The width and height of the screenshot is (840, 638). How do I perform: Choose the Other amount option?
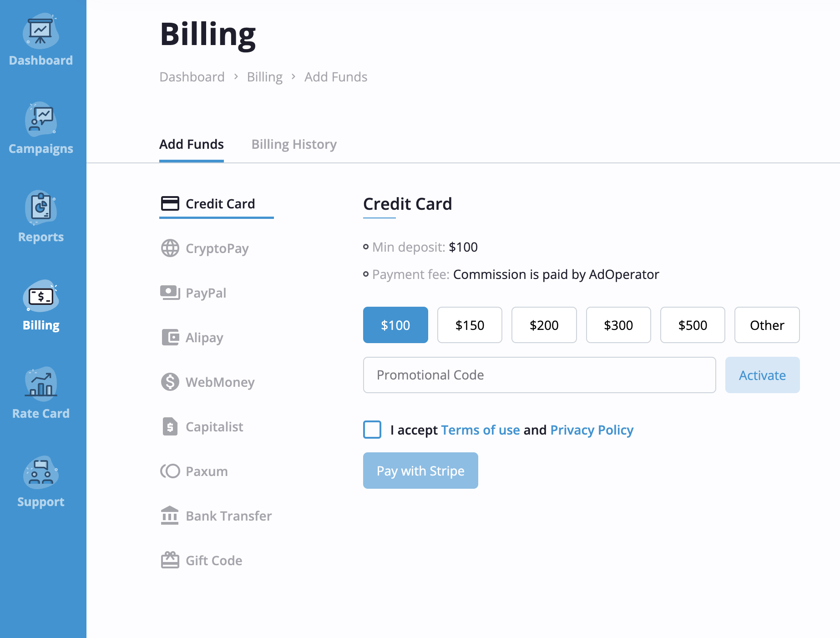(x=767, y=325)
